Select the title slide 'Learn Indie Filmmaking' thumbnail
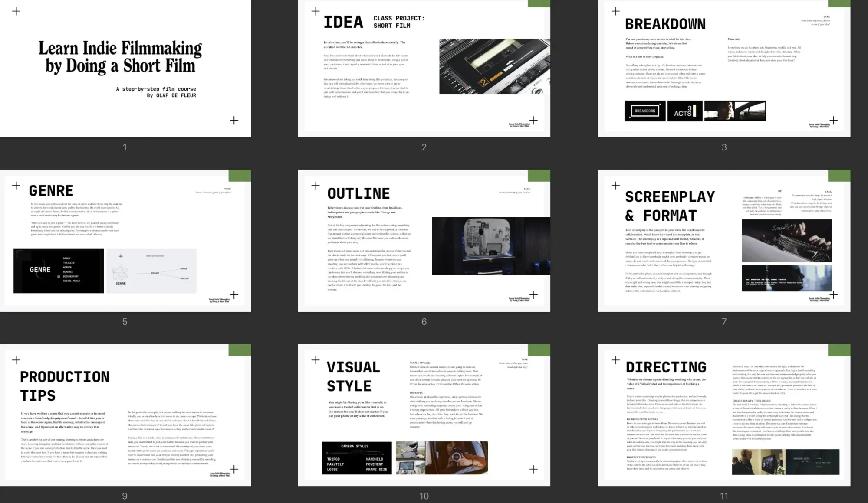868x503 pixels. pos(125,69)
